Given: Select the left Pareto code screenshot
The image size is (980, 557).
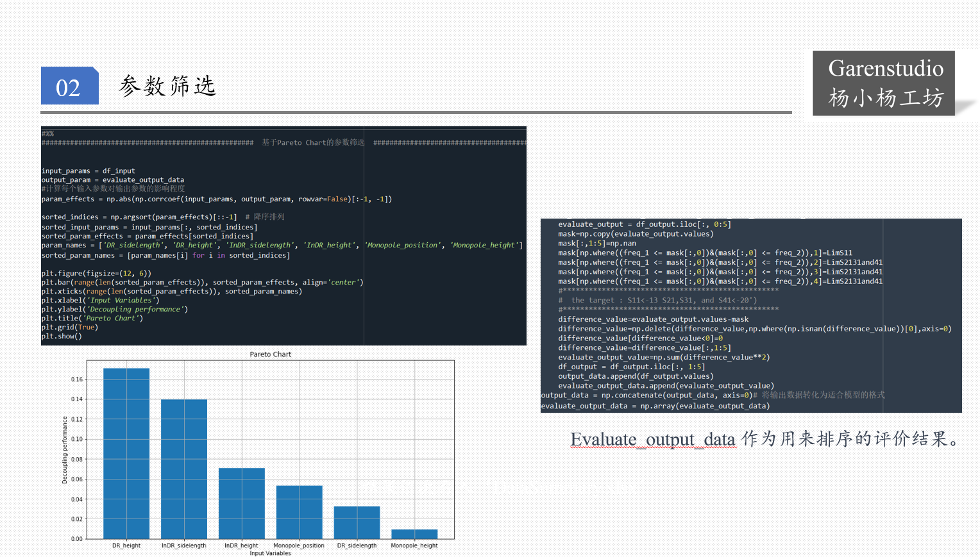Looking at the screenshot, I should [x=283, y=236].
